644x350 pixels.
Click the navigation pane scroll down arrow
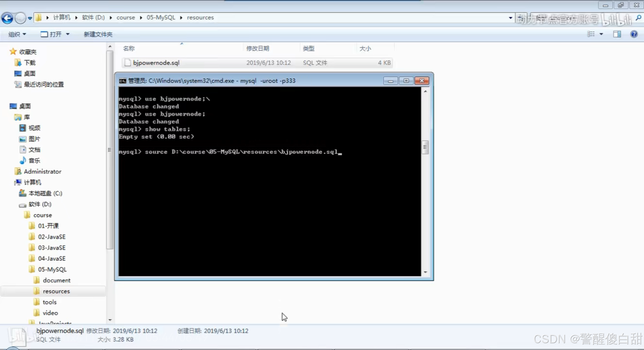click(110, 320)
